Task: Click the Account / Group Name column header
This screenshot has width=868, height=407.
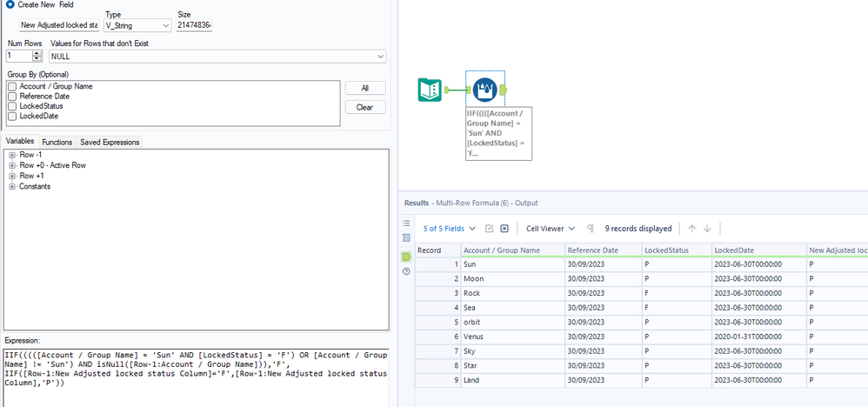Action: coord(512,250)
